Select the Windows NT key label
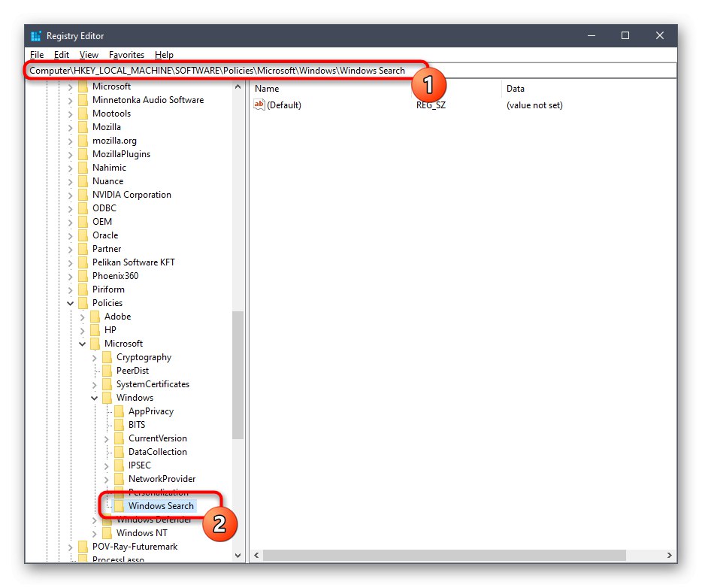Image resolution: width=702 pixels, height=588 pixels. click(x=142, y=533)
